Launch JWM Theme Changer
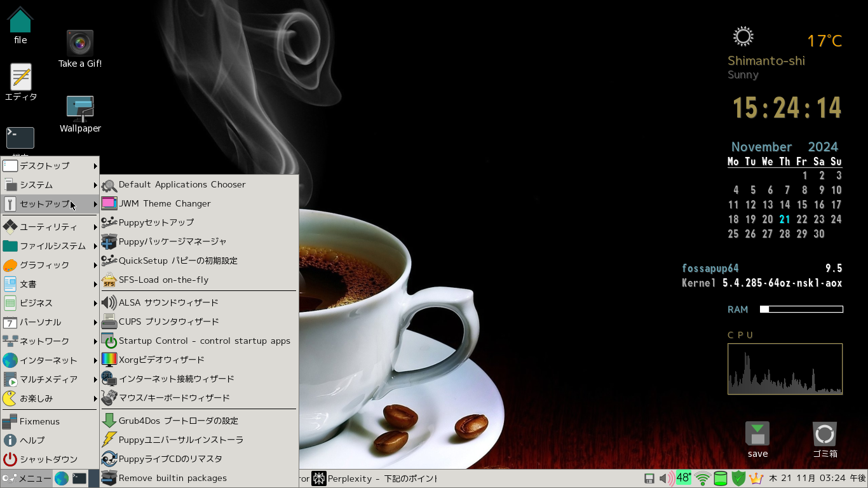 tap(199, 203)
